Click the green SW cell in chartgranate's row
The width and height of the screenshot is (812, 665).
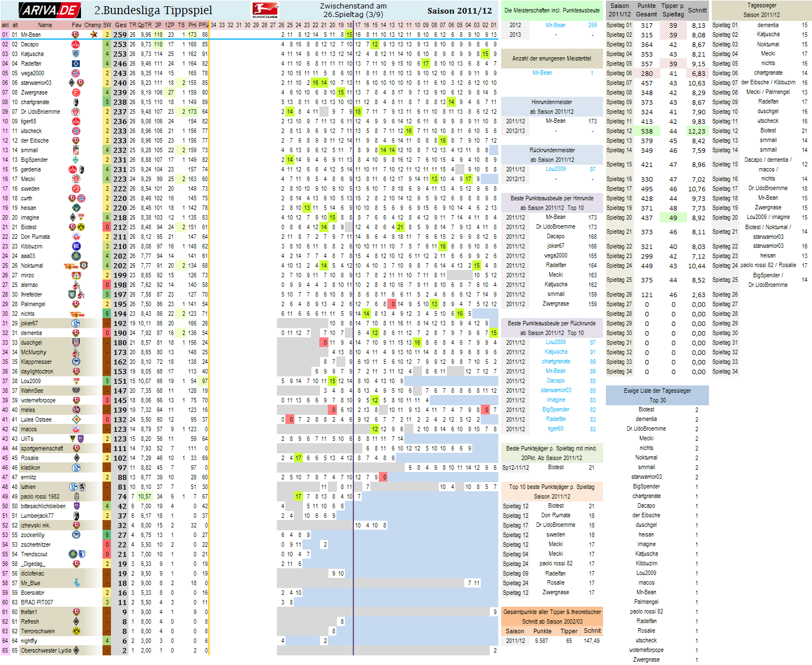tap(107, 102)
